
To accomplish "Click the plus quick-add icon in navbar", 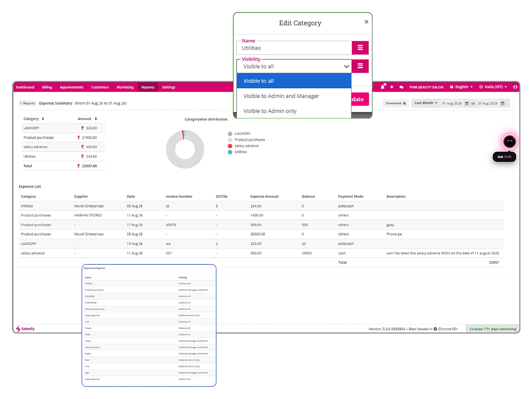I will point(392,87).
